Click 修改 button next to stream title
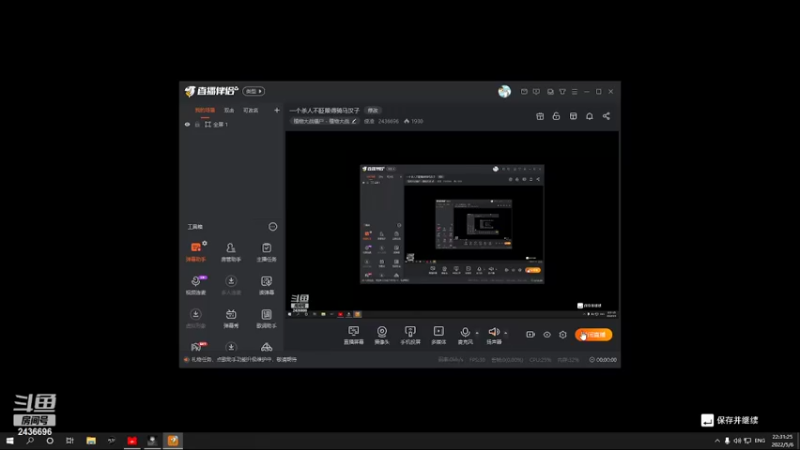This screenshot has width=800, height=450. [x=373, y=110]
